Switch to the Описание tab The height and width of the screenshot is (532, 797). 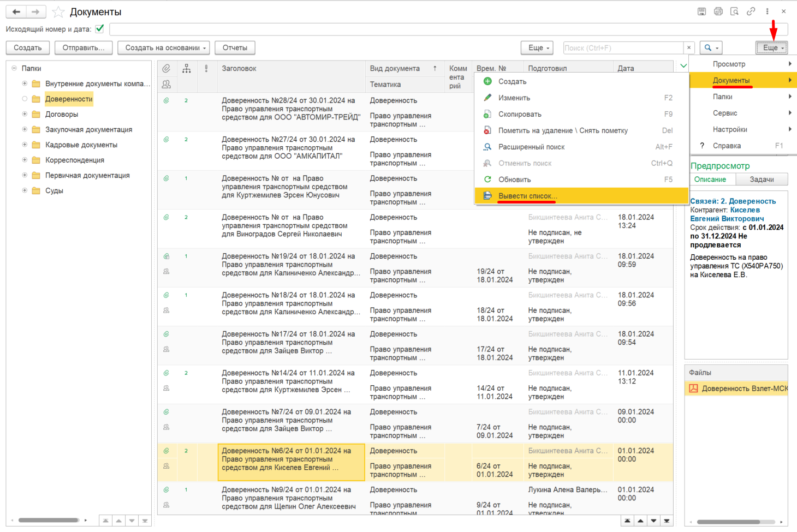click(710, 180)
